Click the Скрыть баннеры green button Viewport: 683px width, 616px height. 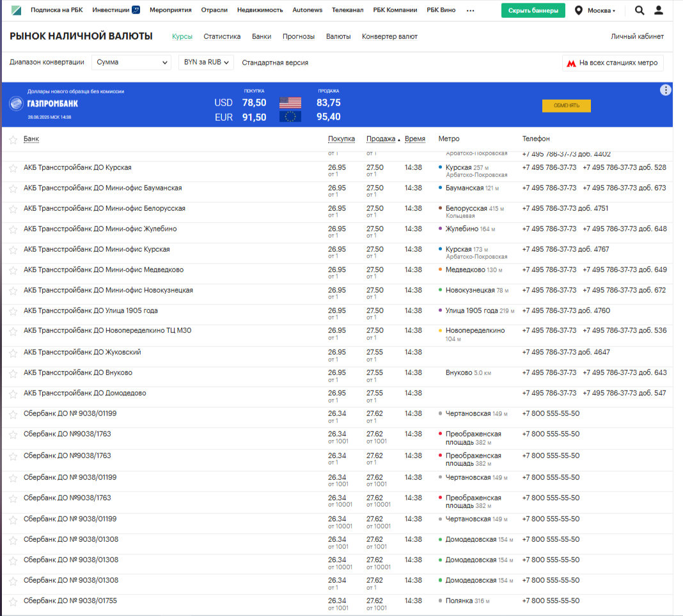(x=533, y=10)
